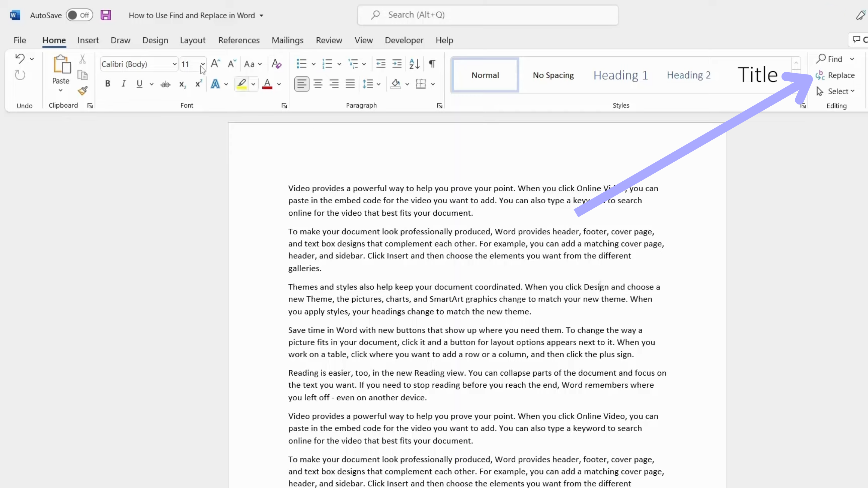Click the Clear All Formatting icon
This screenshot has height=488, width=868.
[276, 64]
